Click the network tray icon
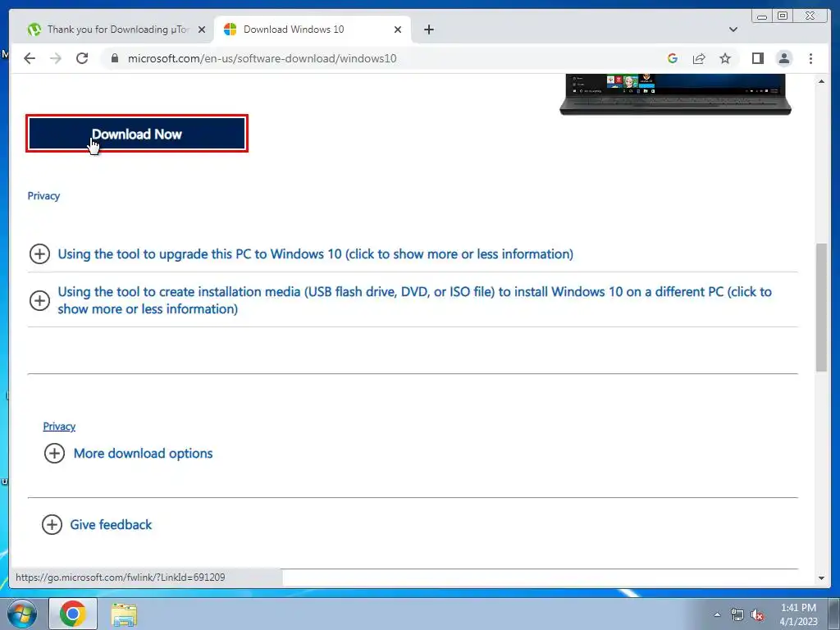The height and width of the screenshot is (630, 840). (x=737, y=614)
